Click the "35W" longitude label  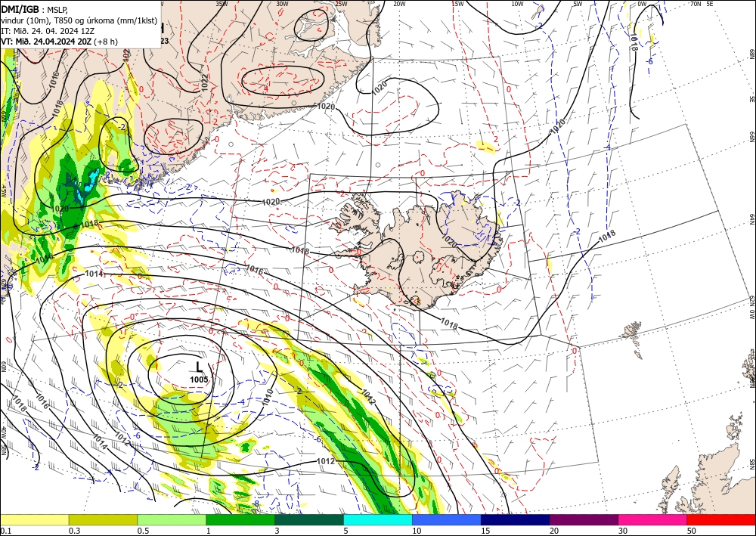(x=222, y=4)
